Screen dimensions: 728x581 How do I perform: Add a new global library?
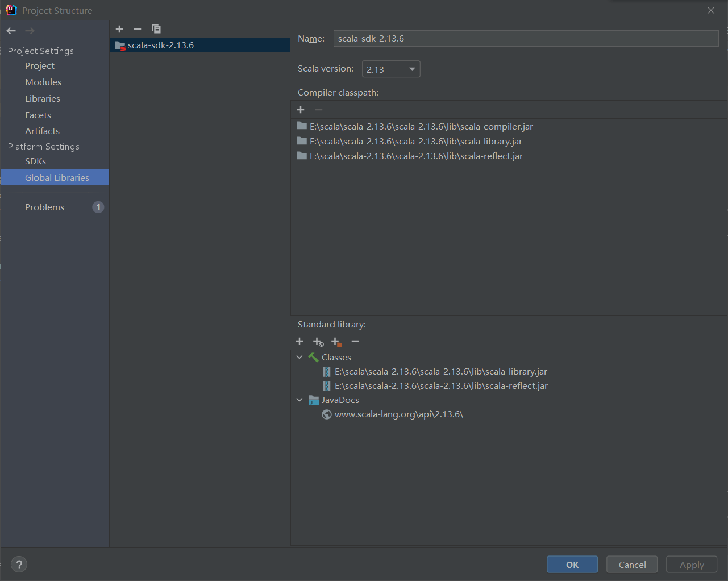tap(119, 29)
